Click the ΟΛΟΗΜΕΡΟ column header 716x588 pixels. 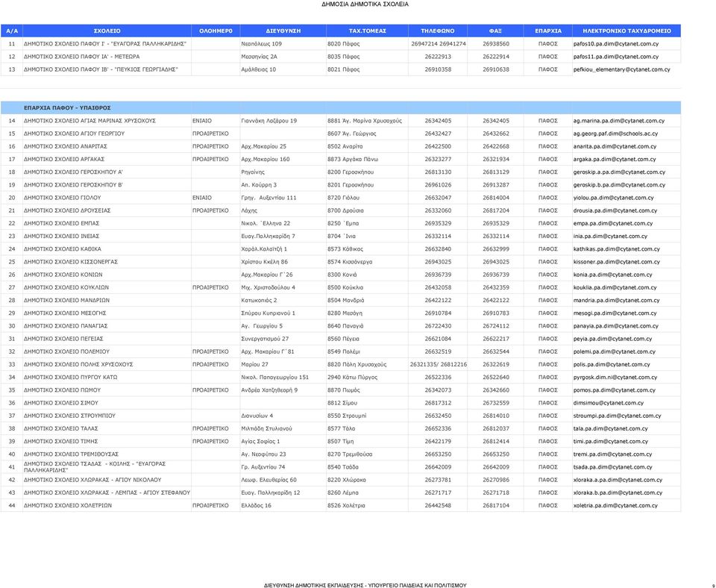pyautogui.click(x=216, y=31)
